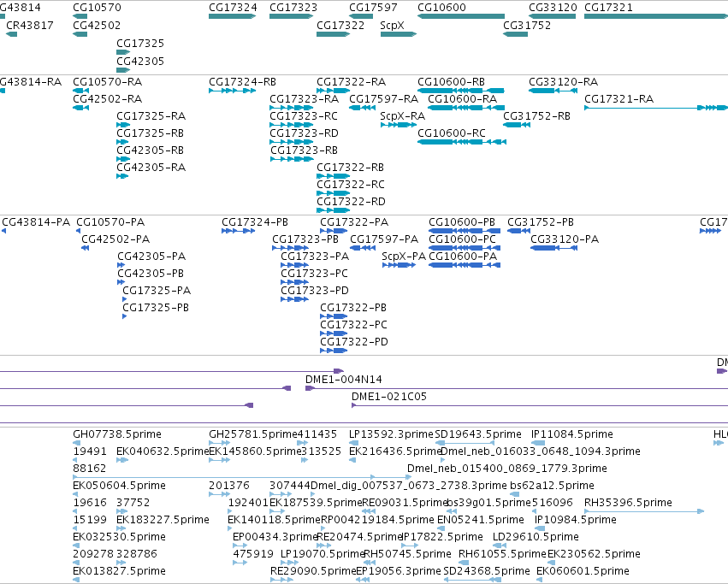Select transcript CG10600-RC
This screenshot has height=584, width=728.
(x=462, y=142)
